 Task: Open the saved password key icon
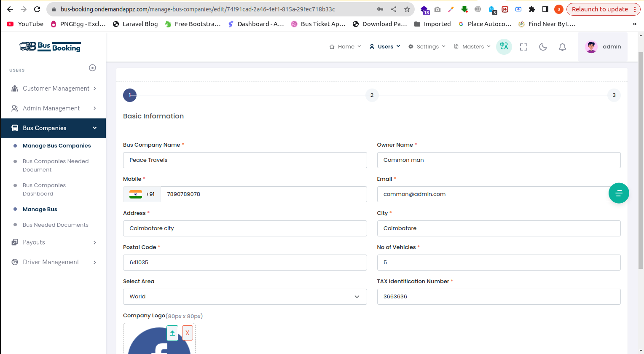(x=380, y=9)
